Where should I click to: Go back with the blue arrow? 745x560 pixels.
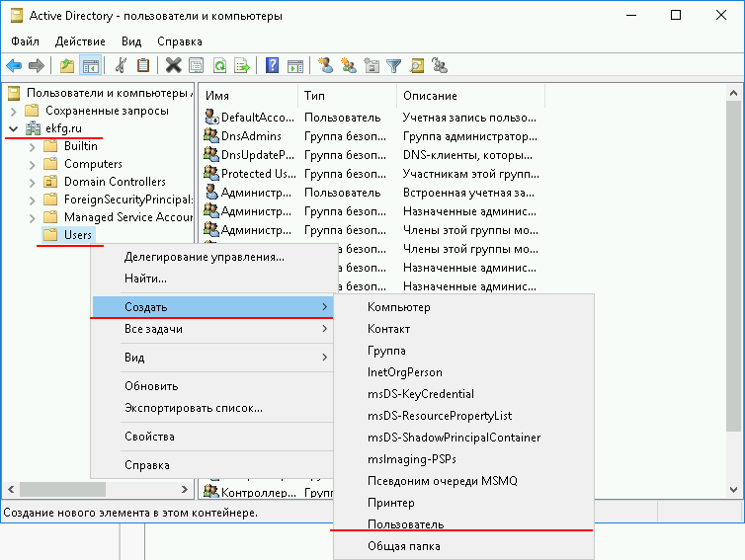(x=14, y=65)
